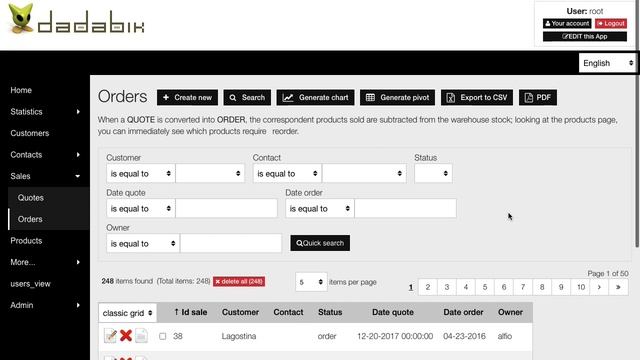Open users_view in sidebar

coord(31,284)
